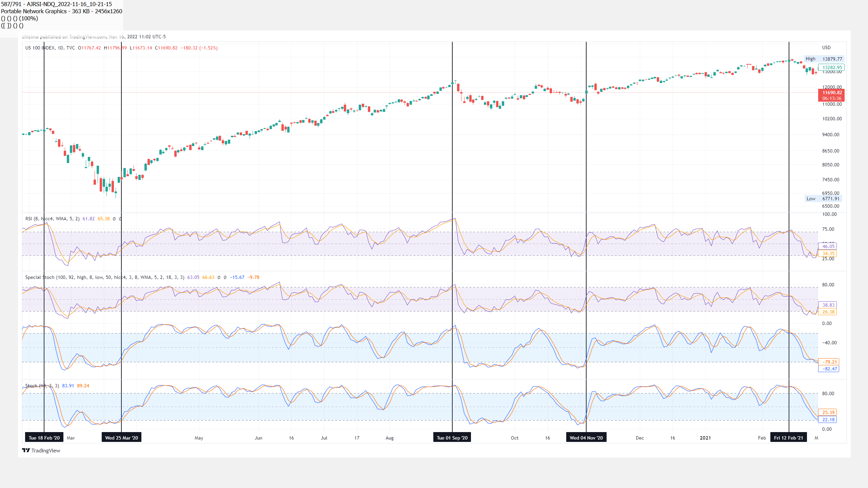
Task: Click the green 13282.95 price label
Action: (832, 67)
